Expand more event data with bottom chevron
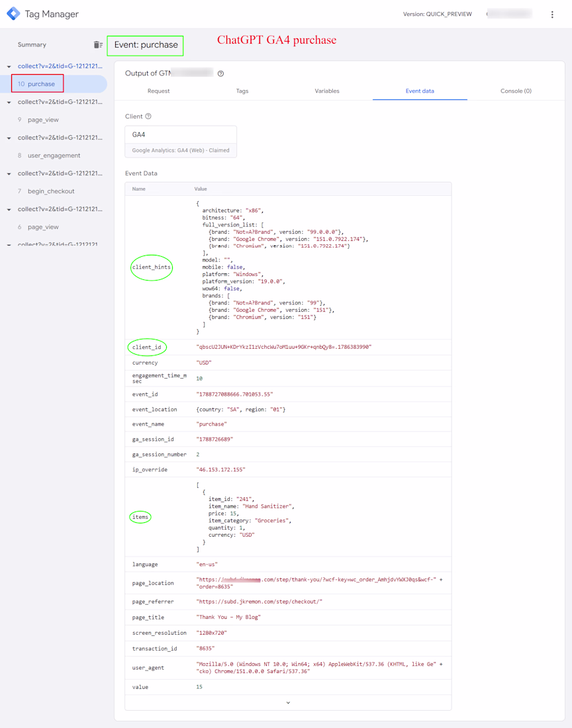 [288, 702]
